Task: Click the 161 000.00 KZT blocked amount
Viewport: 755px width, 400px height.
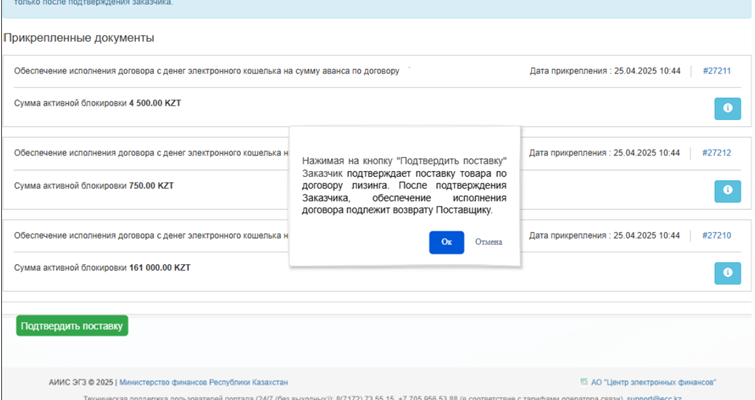Action: tap(159, 268)
